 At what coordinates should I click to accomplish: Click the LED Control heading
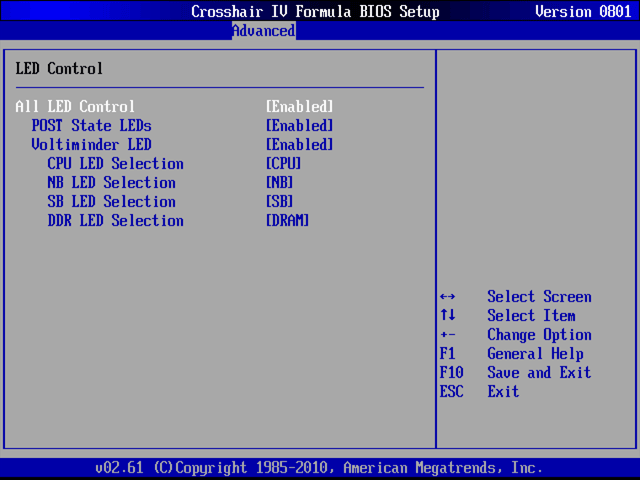point(59,69)
